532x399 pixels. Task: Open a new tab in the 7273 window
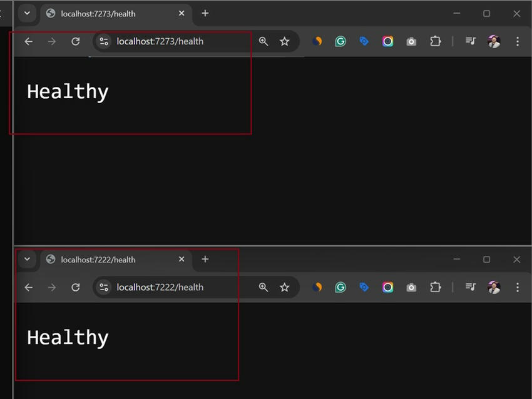[x=205, y=13]
